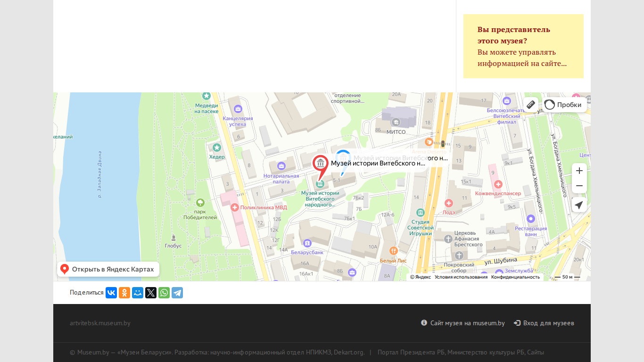Toggle the Пробки traffic layer

(564, 105)
